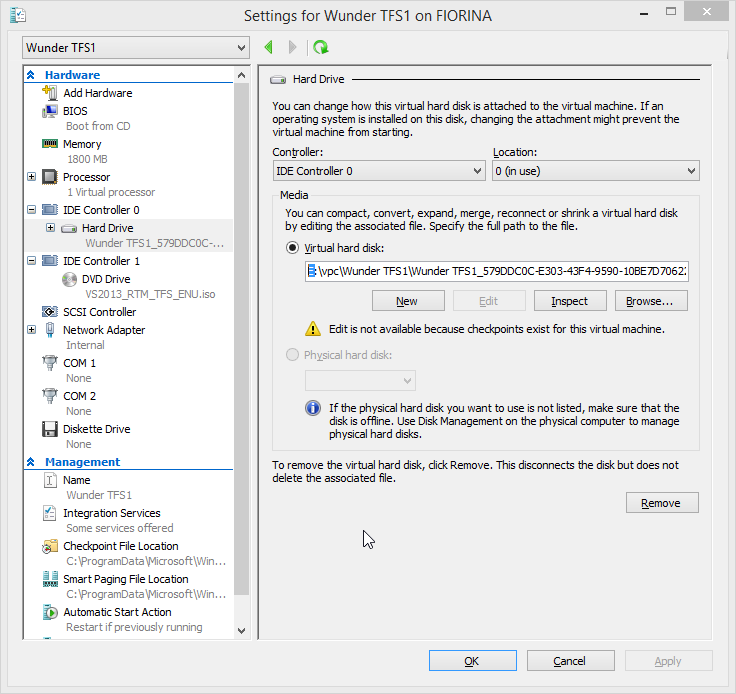Click the Diskette Drive floppy icon
Image resolution: width=736 pixels, height=694 pixels.
point(50,429)
